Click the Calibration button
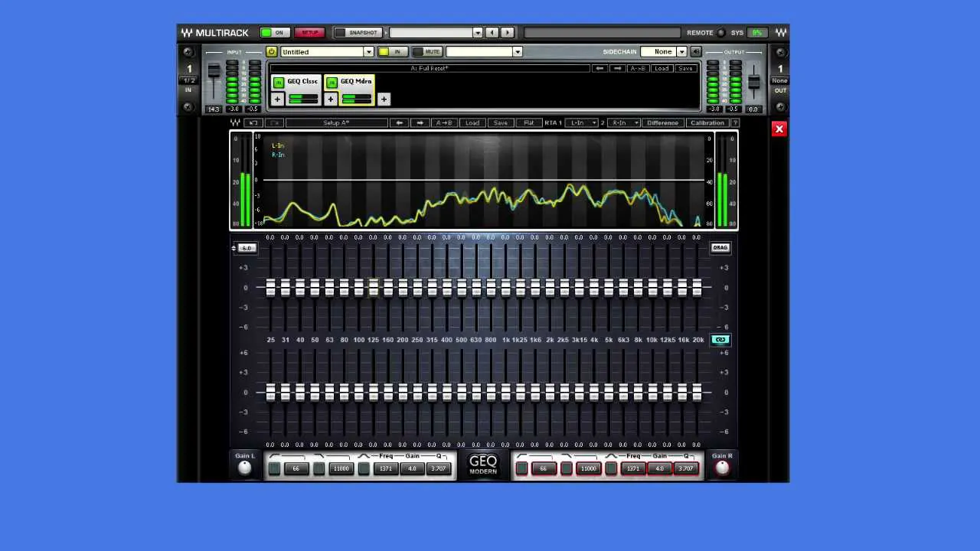 [707, 123]
